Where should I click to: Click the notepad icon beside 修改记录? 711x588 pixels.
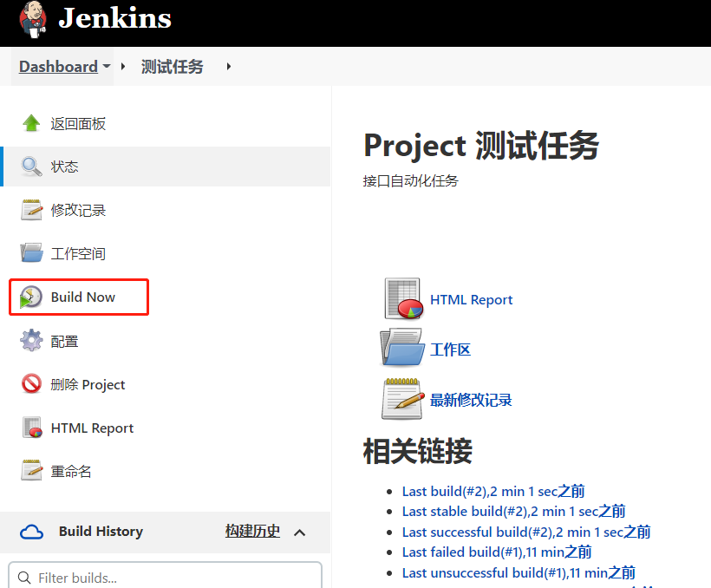click(31, 210)
